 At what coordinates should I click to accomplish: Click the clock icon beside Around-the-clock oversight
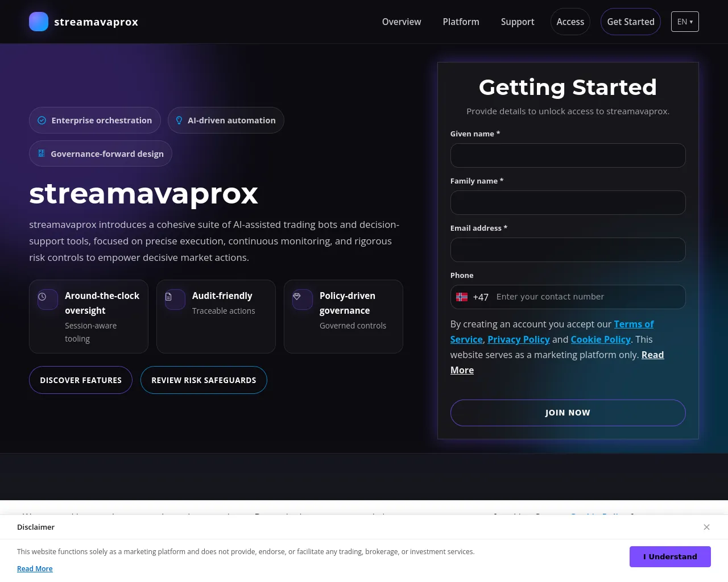coord(42,297)
